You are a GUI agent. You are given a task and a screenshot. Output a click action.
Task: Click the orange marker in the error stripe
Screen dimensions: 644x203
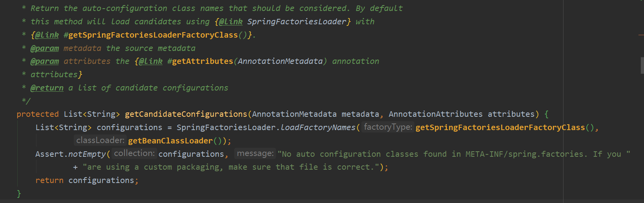coord(641,35)
